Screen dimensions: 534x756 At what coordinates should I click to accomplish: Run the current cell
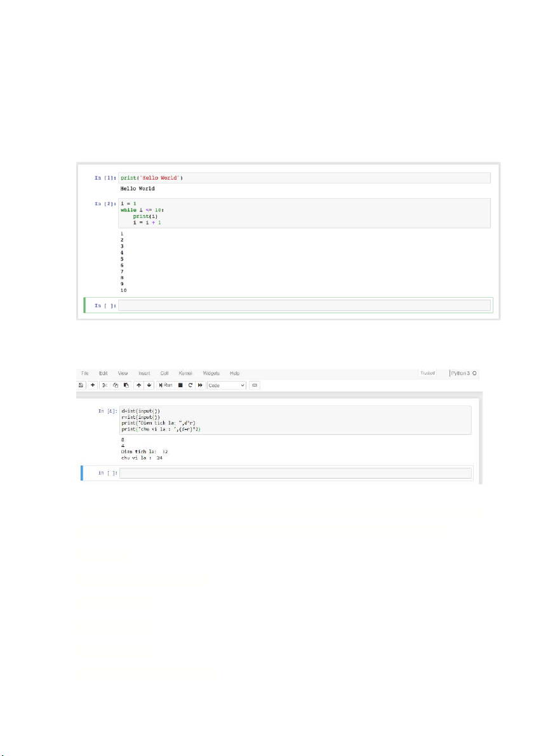(x=166, y=385)
